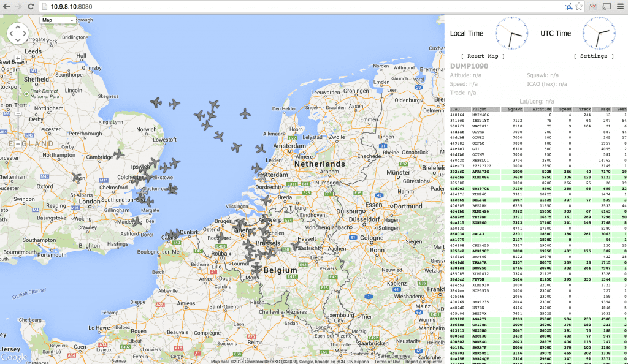Select the airplane icon next to Maastricht
Screen dimensions: 628x364
pyautogui.click(x=296, y=246)
